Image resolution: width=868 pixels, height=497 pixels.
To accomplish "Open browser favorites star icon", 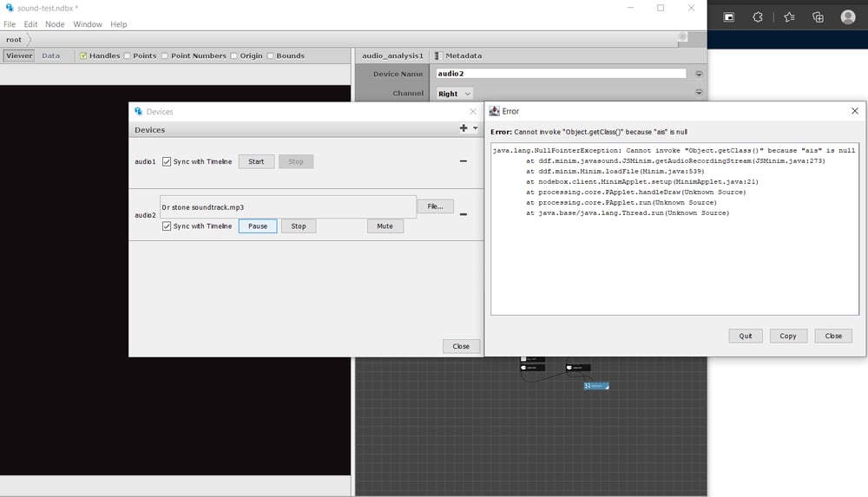I will pos(789,17).
